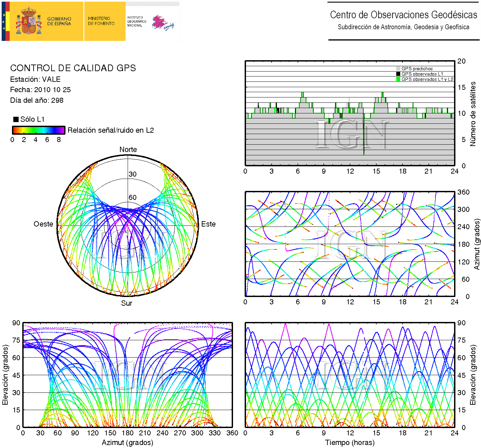Select the green GPS observados L1 y L2 marker
The image size is (481, 448).
[398, 79]
